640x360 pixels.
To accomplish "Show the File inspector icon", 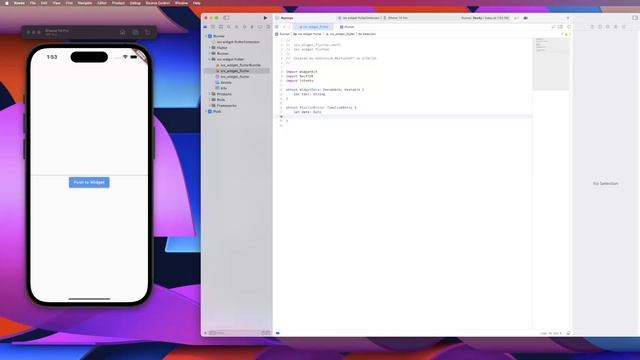I will tap(592, 27).
